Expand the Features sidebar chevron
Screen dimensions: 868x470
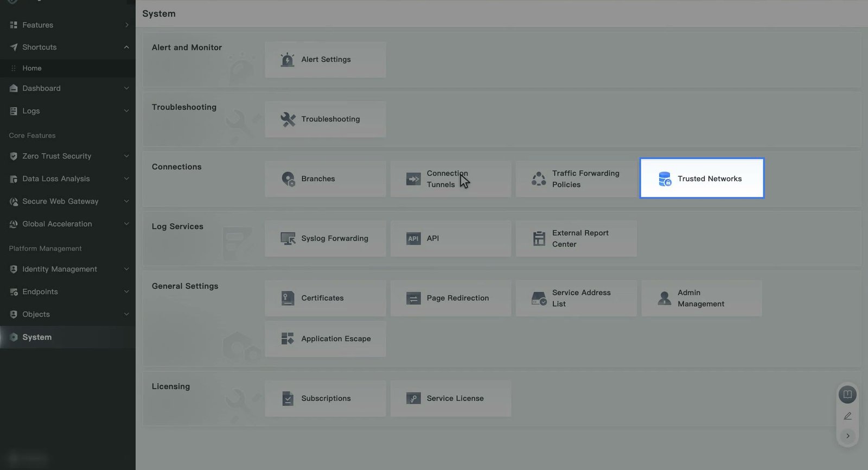tap(126, 25)
